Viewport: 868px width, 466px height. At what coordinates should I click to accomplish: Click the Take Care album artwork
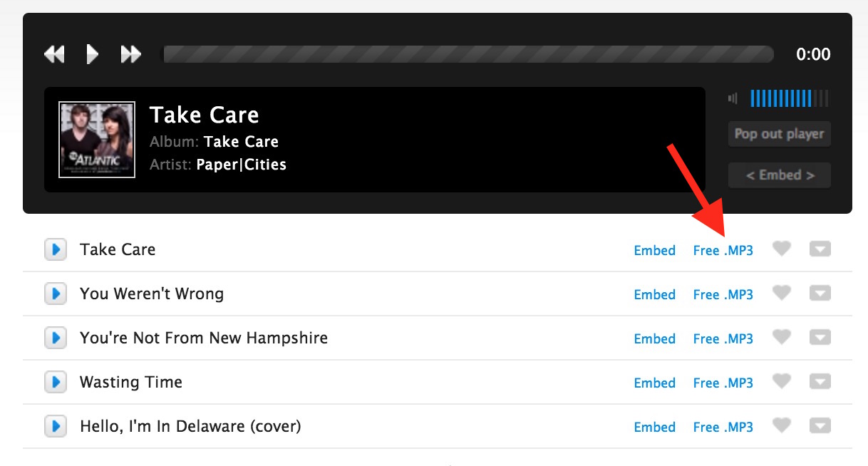coord(97,140)
